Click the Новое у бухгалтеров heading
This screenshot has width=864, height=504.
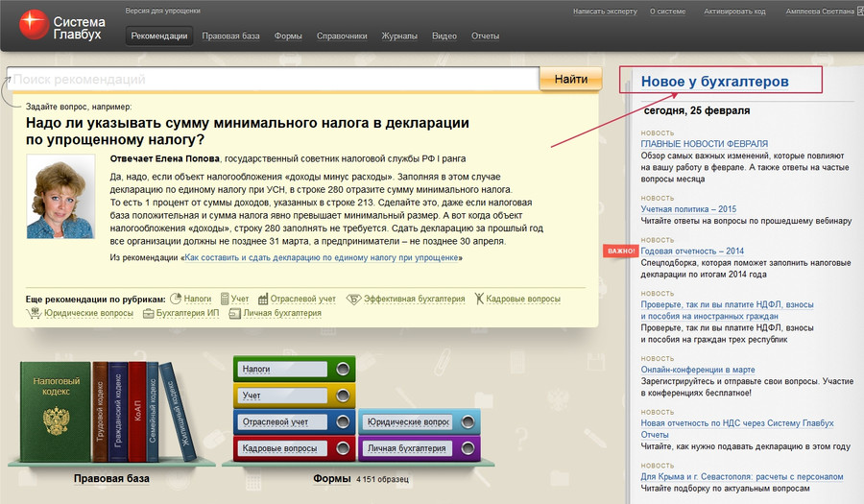point(714,82)
